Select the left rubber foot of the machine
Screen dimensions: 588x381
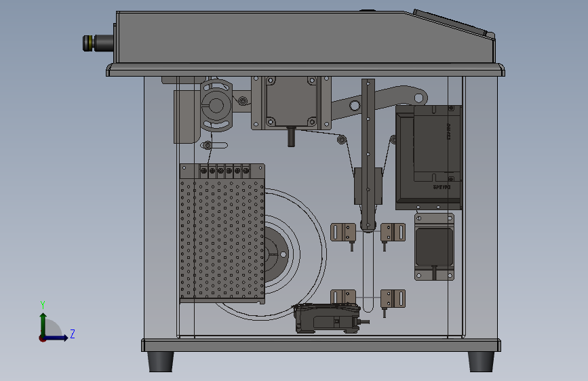tap(161, 362)
